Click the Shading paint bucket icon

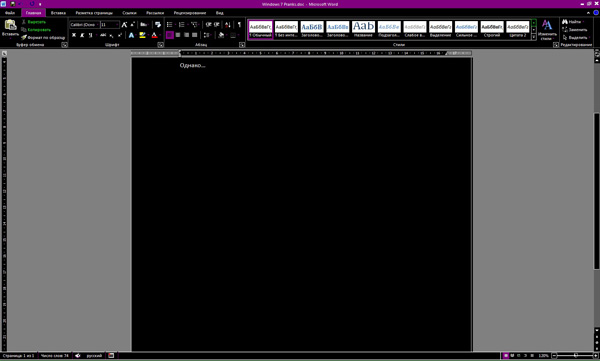click(x=221, y=35)
